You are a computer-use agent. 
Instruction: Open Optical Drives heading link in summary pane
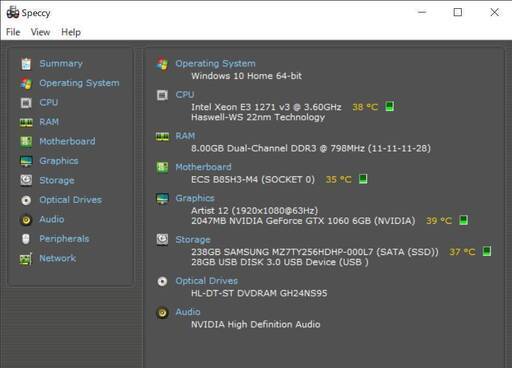click(207, 281)
